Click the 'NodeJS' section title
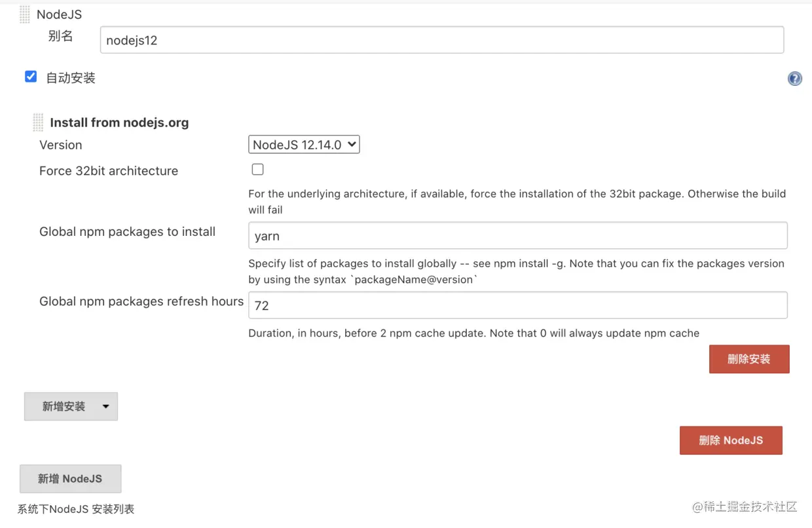 click(x=60, y=14)
